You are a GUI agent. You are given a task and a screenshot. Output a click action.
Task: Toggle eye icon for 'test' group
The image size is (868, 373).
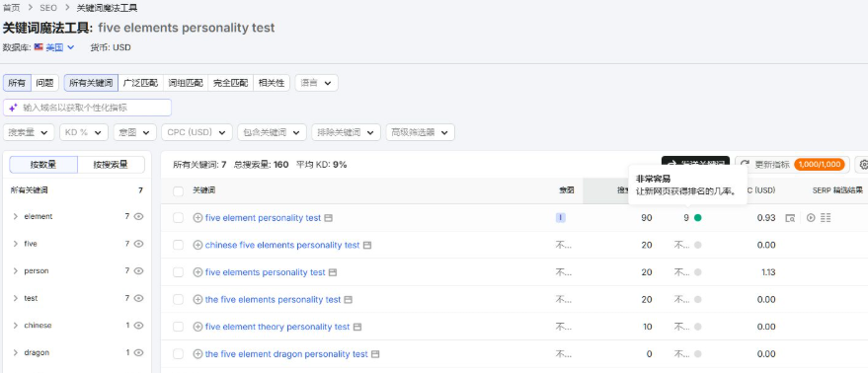pyautogui.click(x=138, y=298)
